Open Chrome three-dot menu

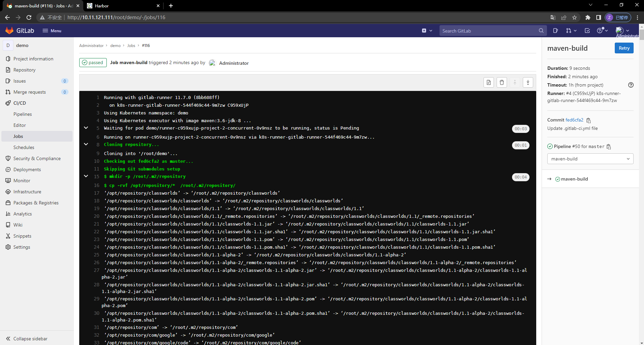pyautogui.click(x=637, y=17)
